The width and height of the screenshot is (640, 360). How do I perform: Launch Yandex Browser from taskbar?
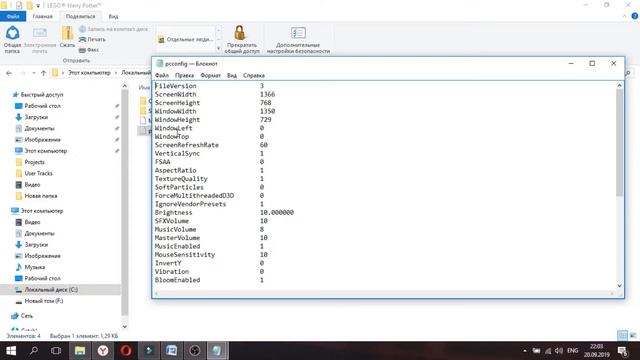tap(103, 351)
